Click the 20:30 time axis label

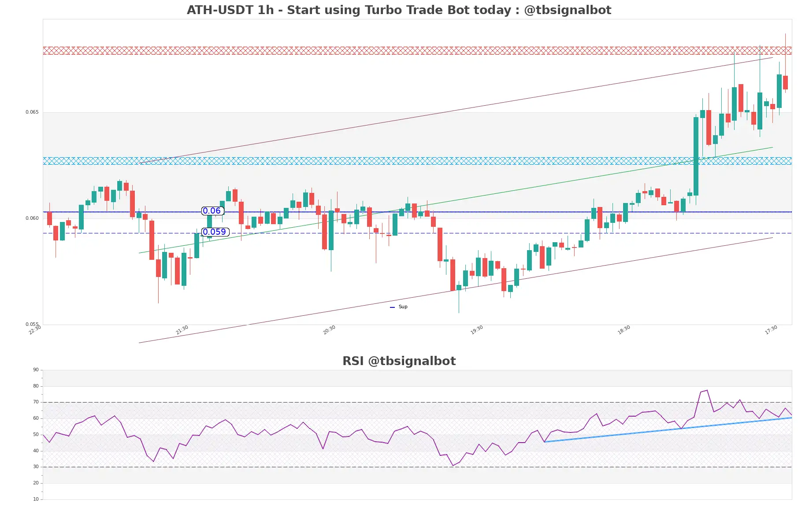point(329,330)
